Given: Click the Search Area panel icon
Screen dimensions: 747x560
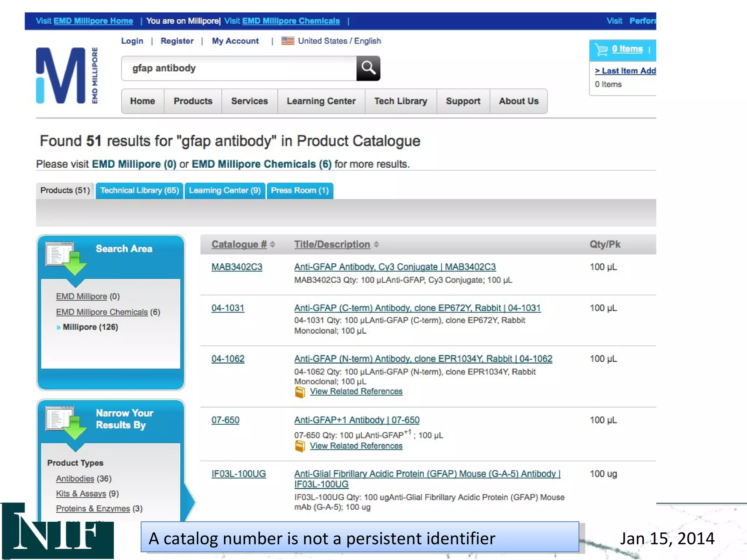Looking at the screenshot, I should coord(66,258).
